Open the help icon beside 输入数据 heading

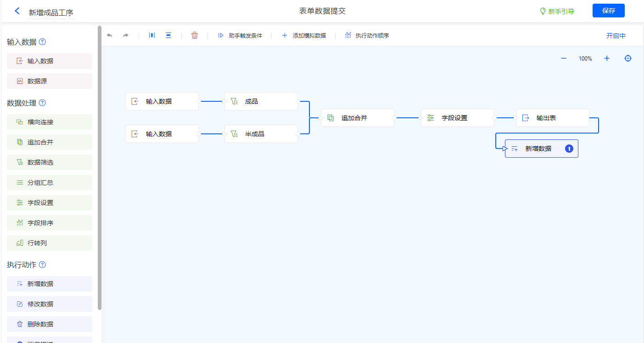(42, 42)
